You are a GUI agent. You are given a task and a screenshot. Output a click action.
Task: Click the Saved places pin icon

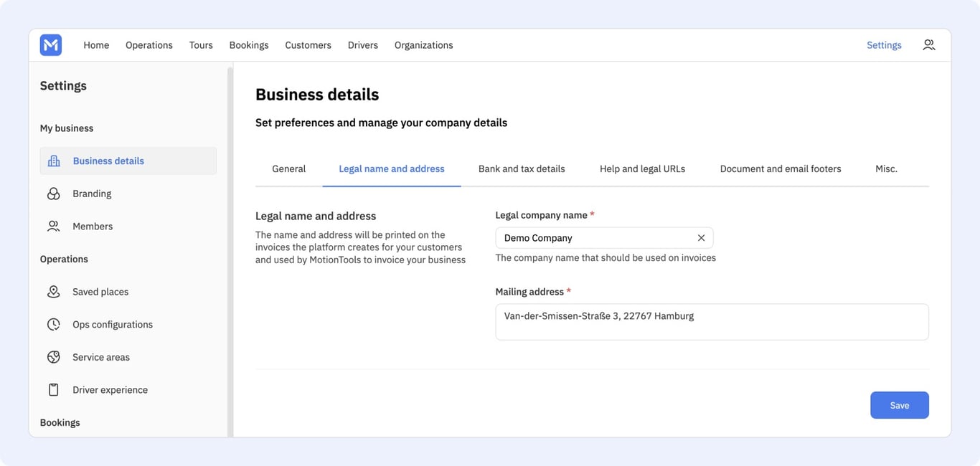pos(54,292)
